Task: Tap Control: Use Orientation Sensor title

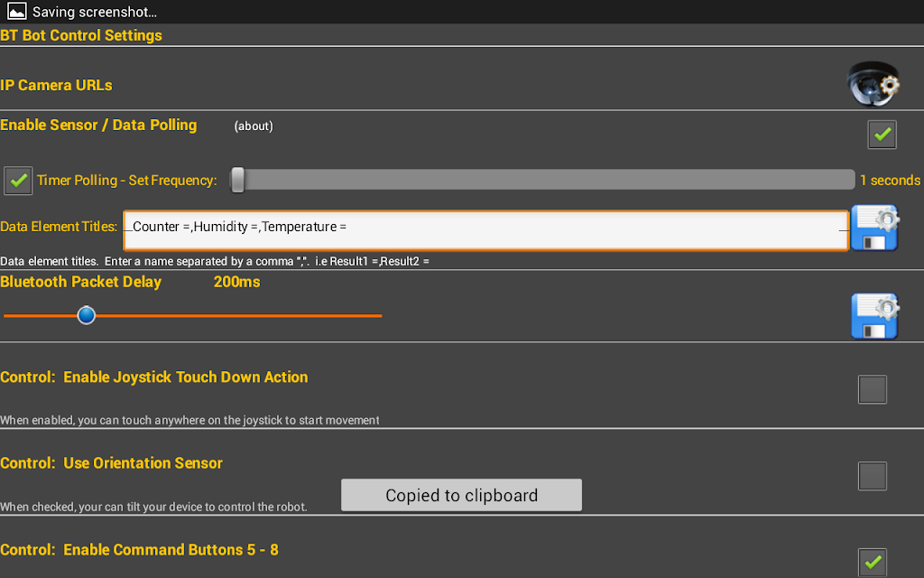Action: (x=112, y=463)
